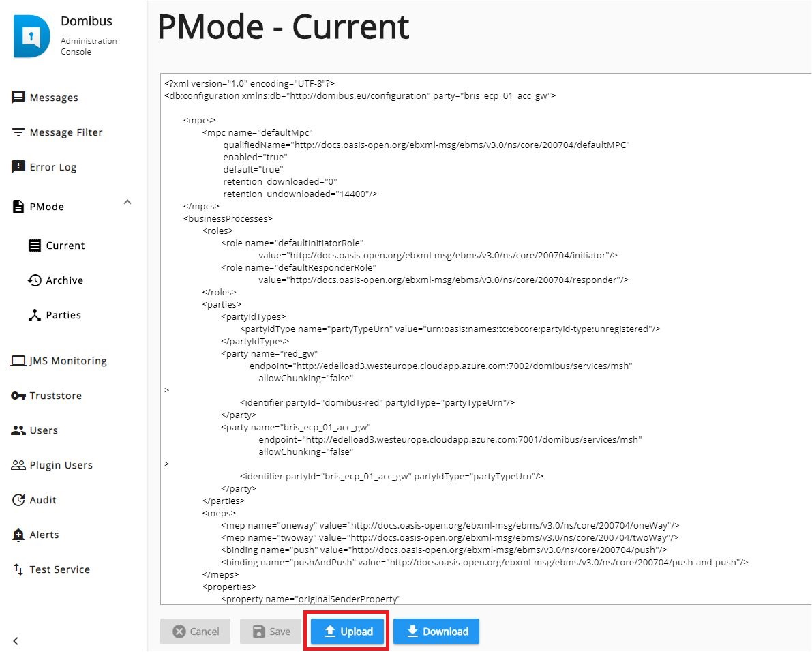The height and width of the screenshot is (652, 812).
Task: Click '<party name="bris_ecp_01_acc_gw"' line
Action: (296, 427)
